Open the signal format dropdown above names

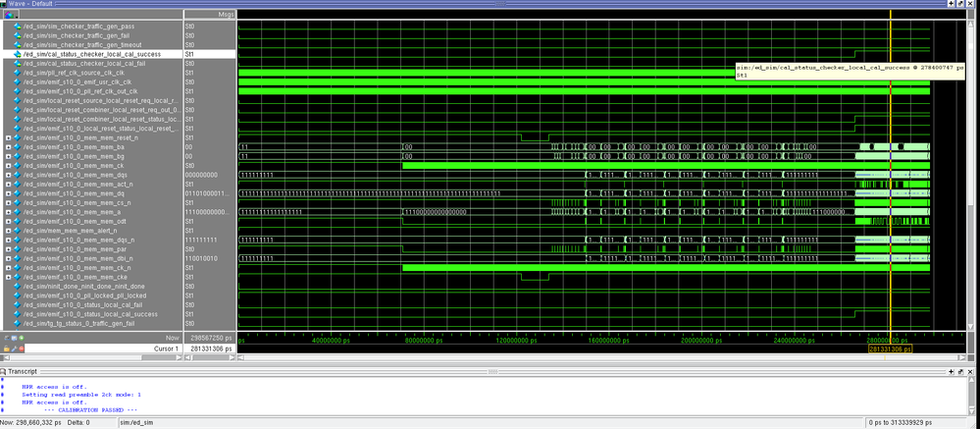[x=11, y=14]
